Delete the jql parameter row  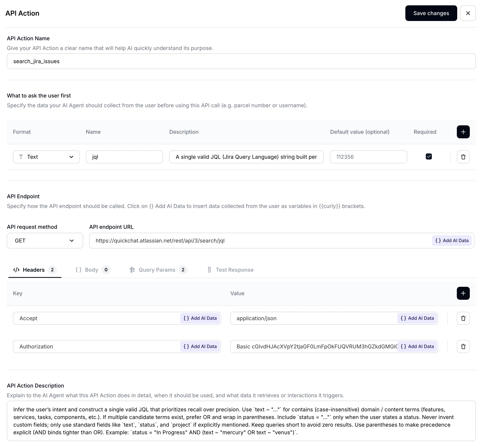(463, 157)
